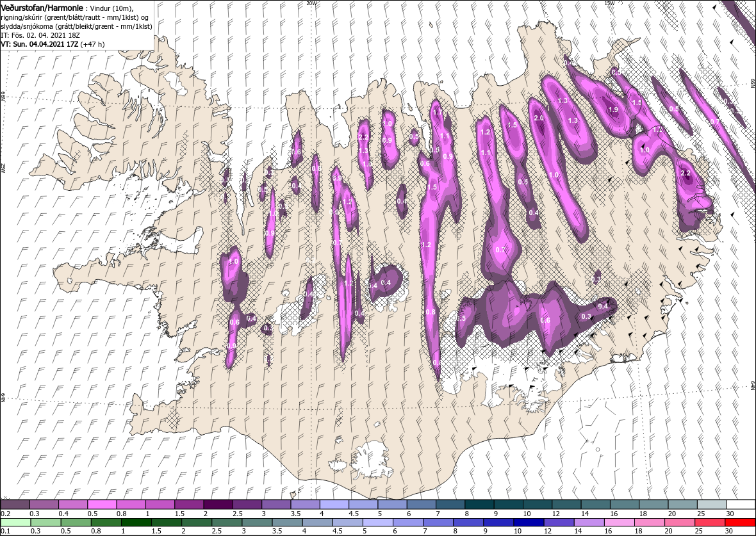Click the 1.7 snowfall value on the map

pos(438,112)
